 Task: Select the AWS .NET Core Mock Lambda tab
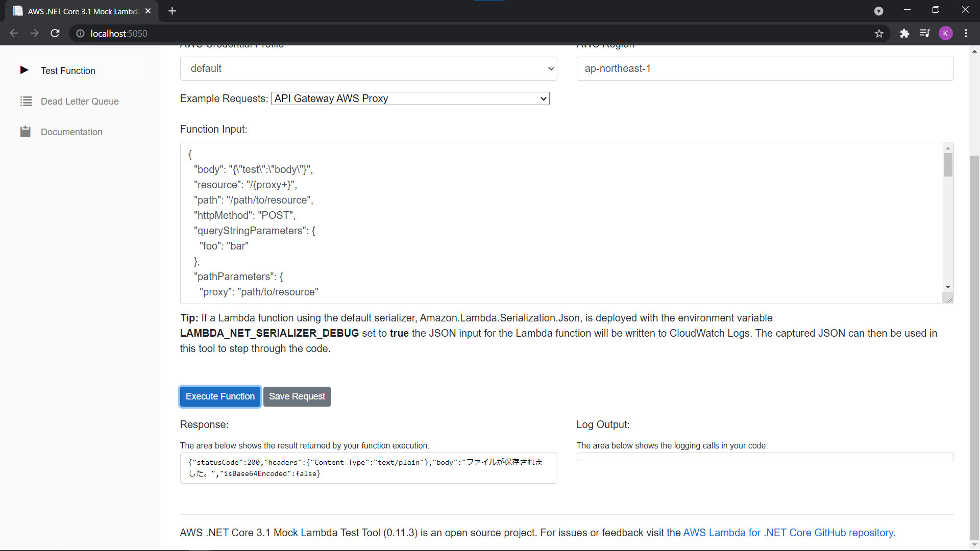point(82,11)
